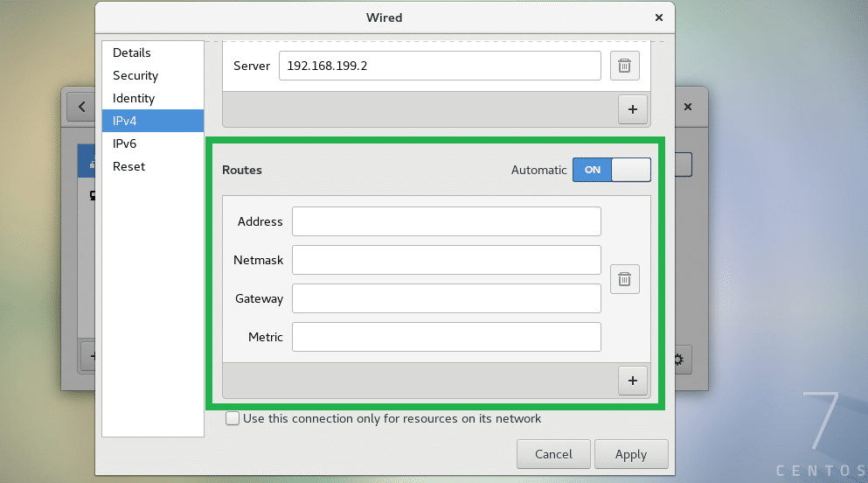Go back using the background window arrow
This screenshot has height=483, width=868.
81,107
